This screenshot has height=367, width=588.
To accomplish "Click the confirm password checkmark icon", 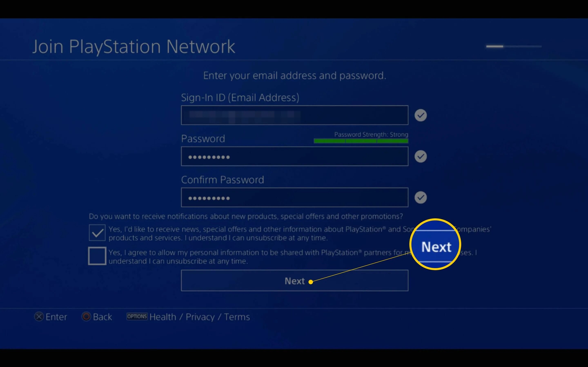I will point(420,197).
